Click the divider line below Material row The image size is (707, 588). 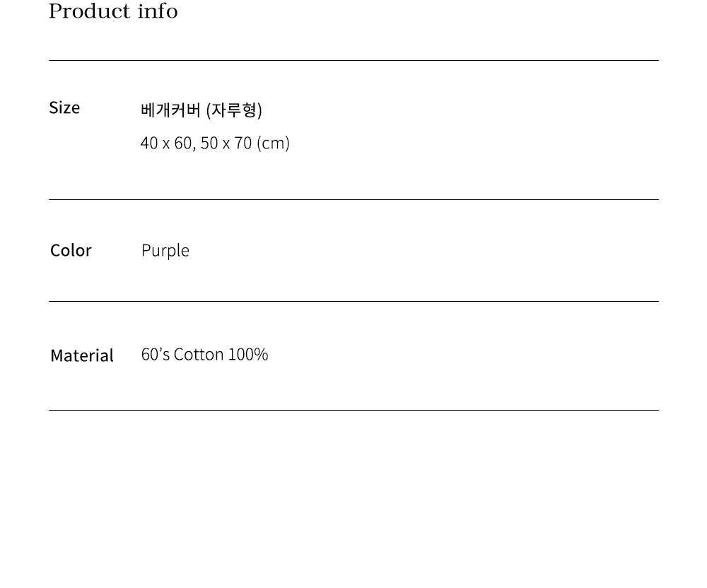(x=353, y=411)
